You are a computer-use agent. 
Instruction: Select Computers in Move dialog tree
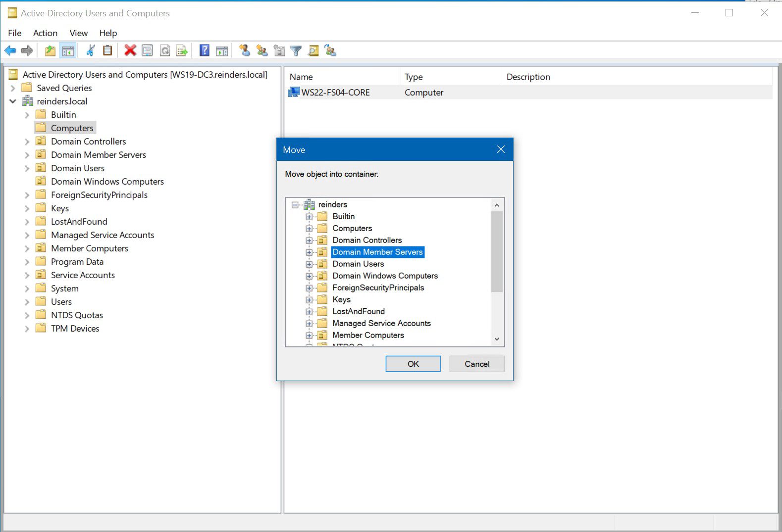[x=352, y=228]
